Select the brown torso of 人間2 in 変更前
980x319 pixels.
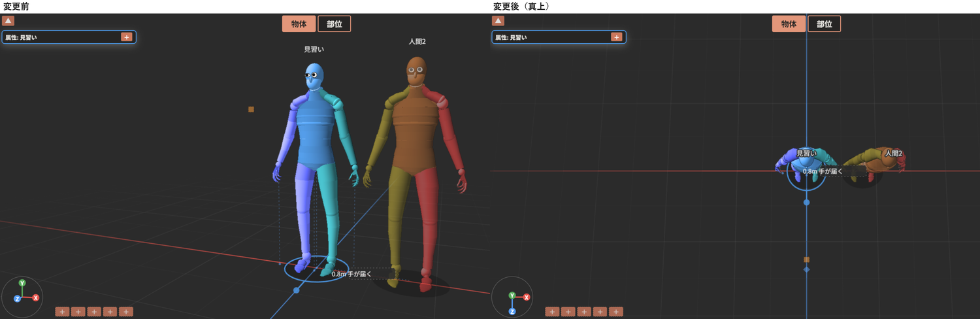414,131
